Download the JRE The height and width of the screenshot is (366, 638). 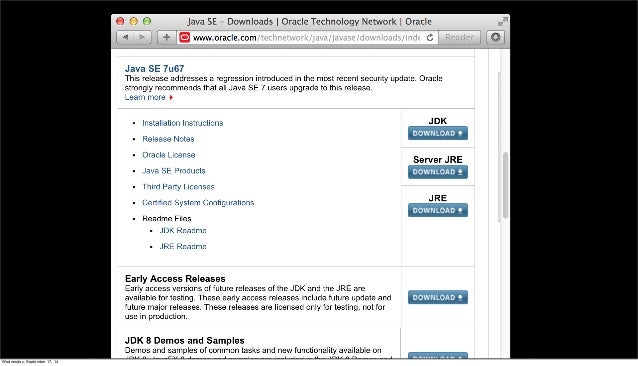tap(438, 211)
